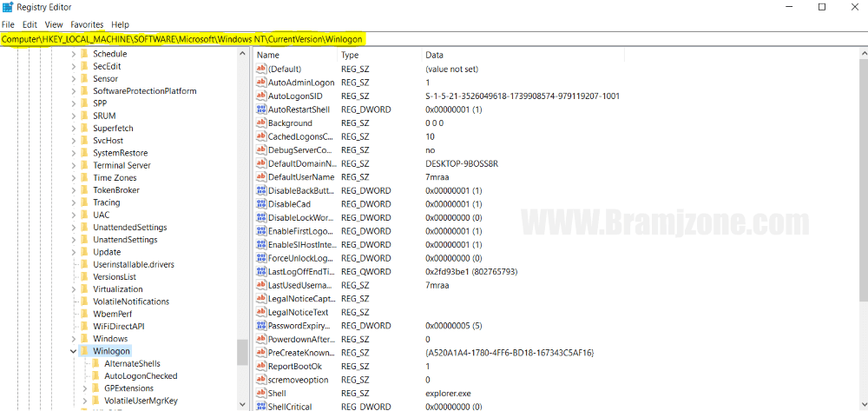Click the DisableCad DWORD value icon

tap(261, 204)
